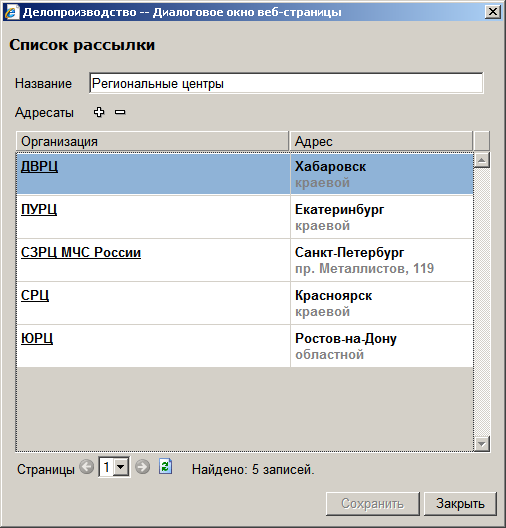Click the Найдено: 5 записей status text
Image resolution: width=506 pixels, height=528 pixels.
coord(253,469)
